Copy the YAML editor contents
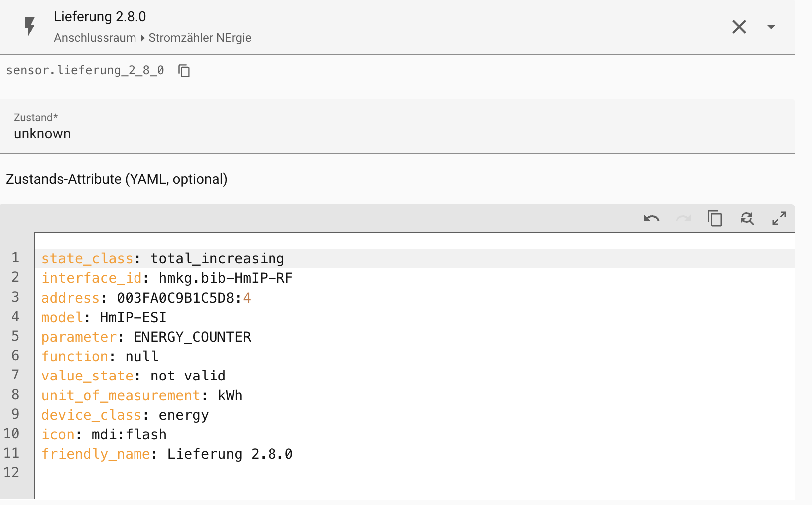Viewport: 812px width, 505px height. coord(715,218)
